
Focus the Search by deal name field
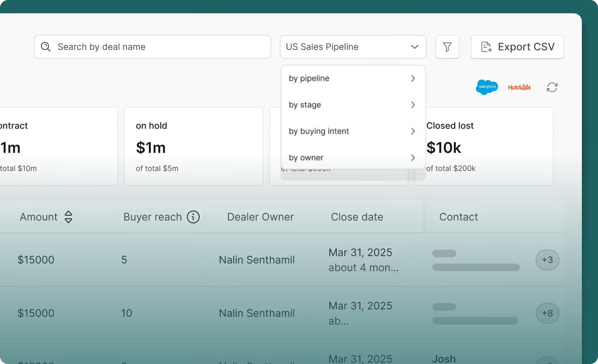[x=152, y=47]
